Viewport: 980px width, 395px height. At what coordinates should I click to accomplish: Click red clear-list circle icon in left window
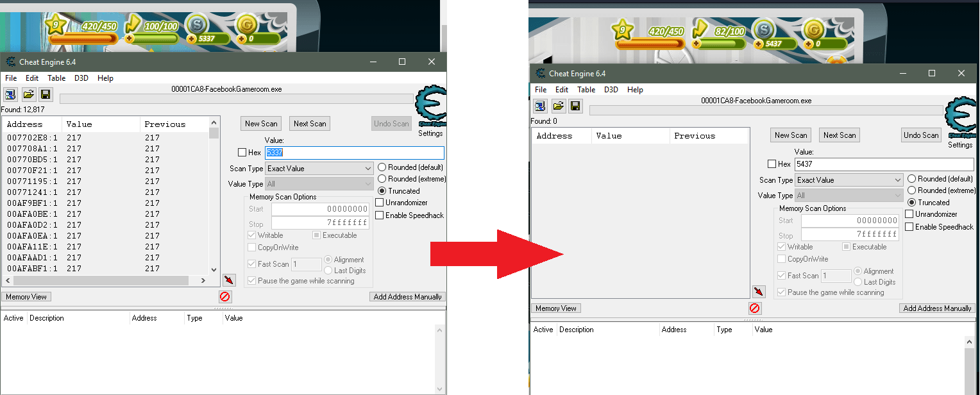coord(224,297)
